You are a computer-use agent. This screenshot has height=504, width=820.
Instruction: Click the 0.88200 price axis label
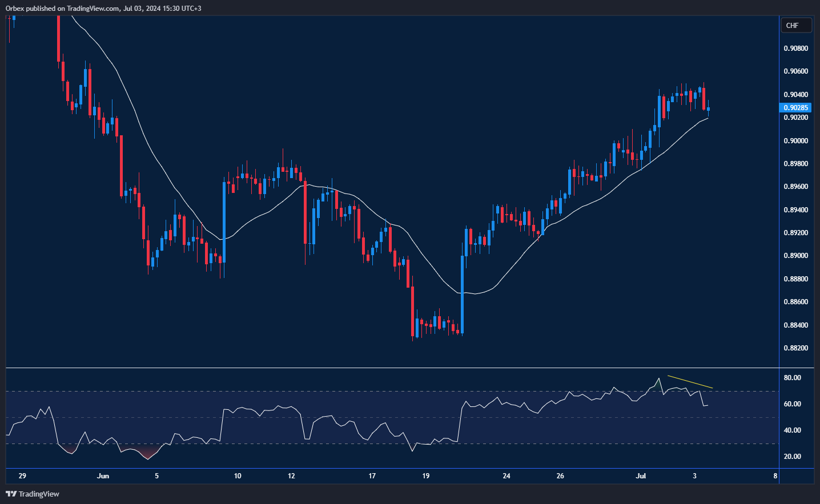795,348
